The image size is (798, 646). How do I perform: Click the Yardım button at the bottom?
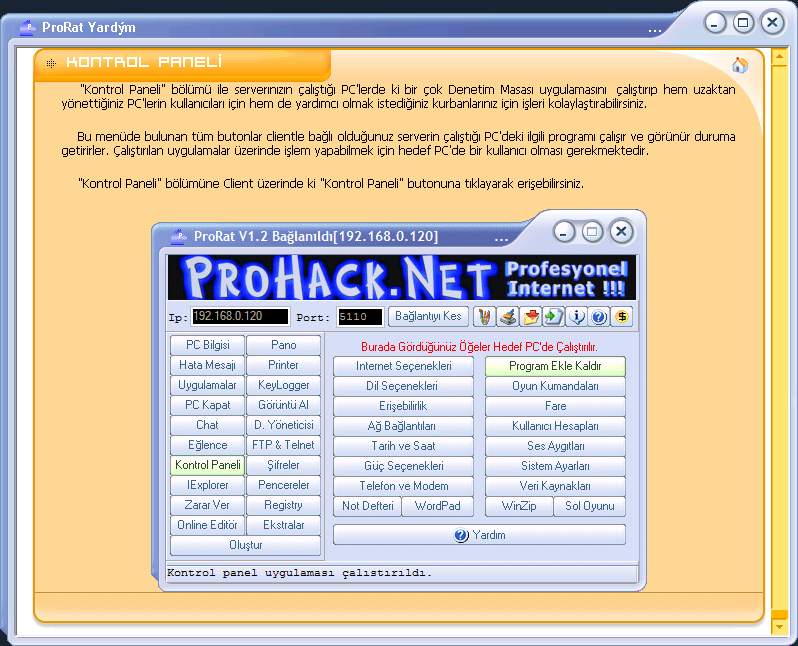pos(479,535)
